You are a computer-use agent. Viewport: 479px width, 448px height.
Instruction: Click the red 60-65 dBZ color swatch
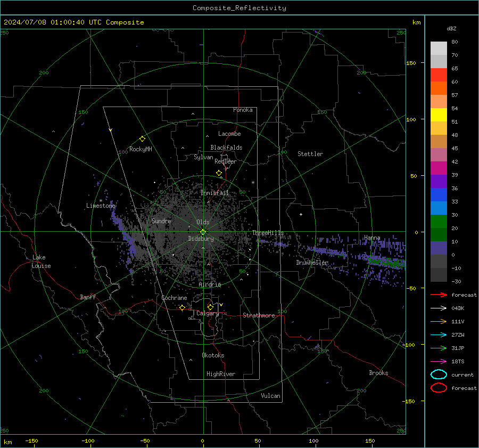tap(439, 75)
